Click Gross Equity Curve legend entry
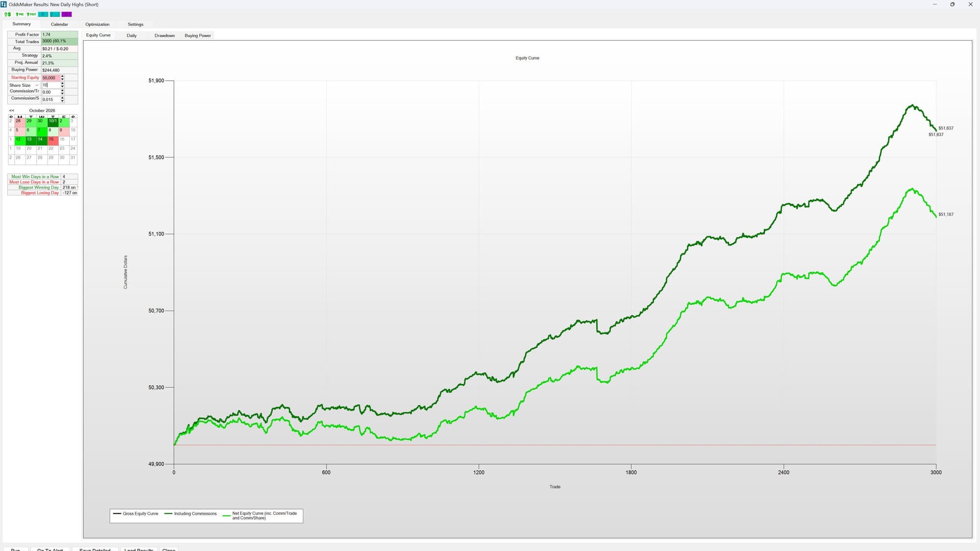Image resolution: width=980 pixels, height=551 pixels. (136, 514)
